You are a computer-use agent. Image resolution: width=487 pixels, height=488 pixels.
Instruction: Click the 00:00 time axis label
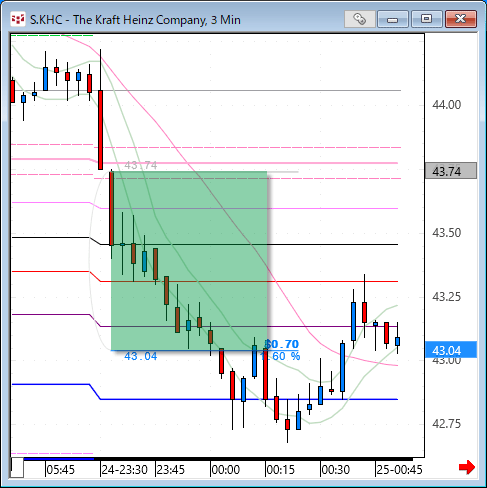click(226, 470)
